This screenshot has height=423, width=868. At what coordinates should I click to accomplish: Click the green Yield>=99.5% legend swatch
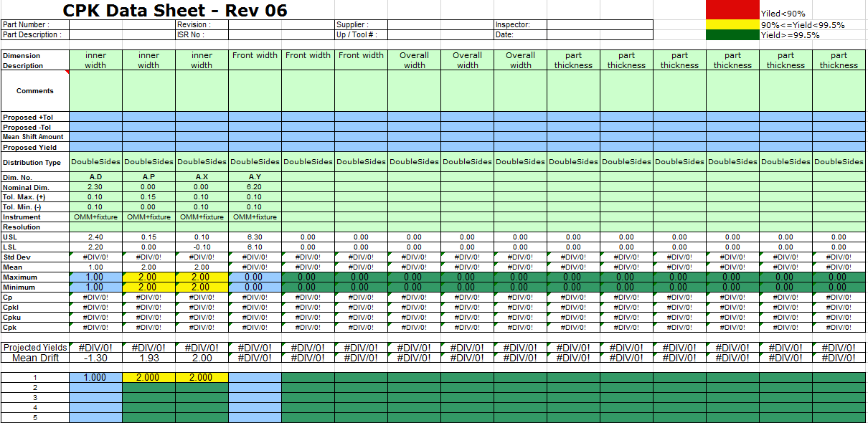(x=732, y=34)
